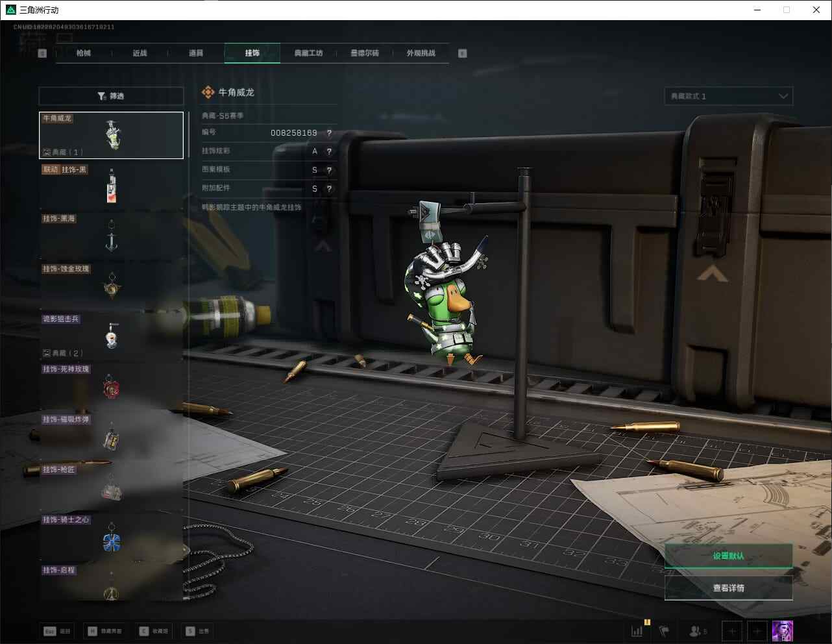The width and height of the screenshot is (832, 644).
Task: Expand the 典藏款式 1 dropdown
Action: 729,96
